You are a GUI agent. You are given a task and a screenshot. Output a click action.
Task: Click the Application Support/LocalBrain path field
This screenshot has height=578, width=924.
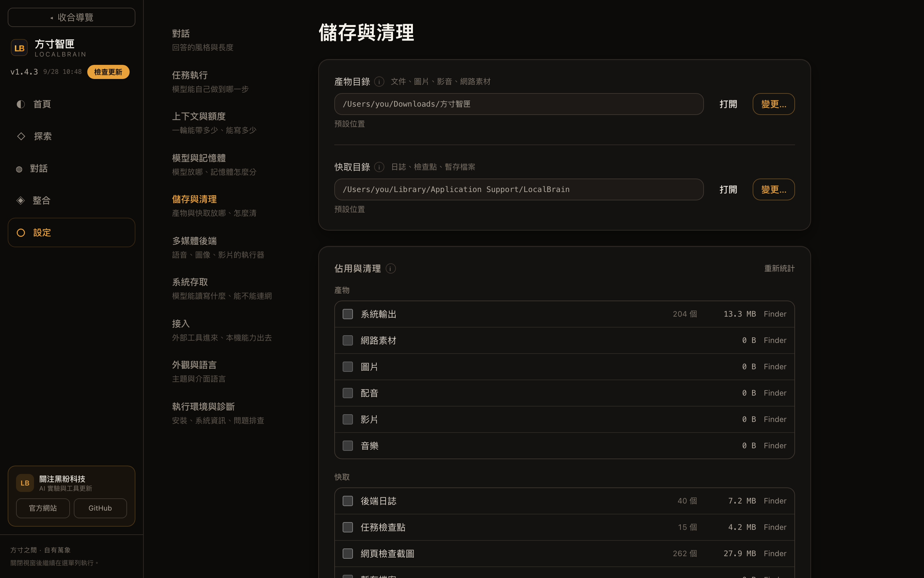[519, 189]
